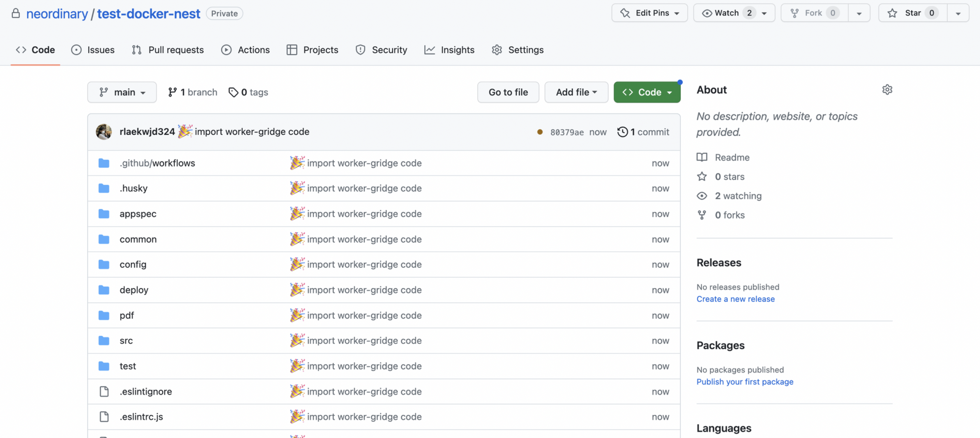
Task: Open the main branch selector dropdown
Action: click(x=122, y=92)
